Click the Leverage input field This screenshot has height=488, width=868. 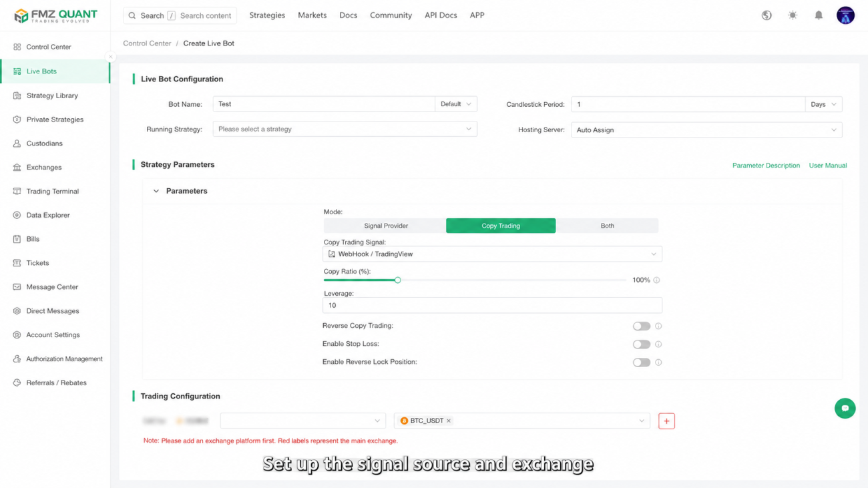[492, 305]
